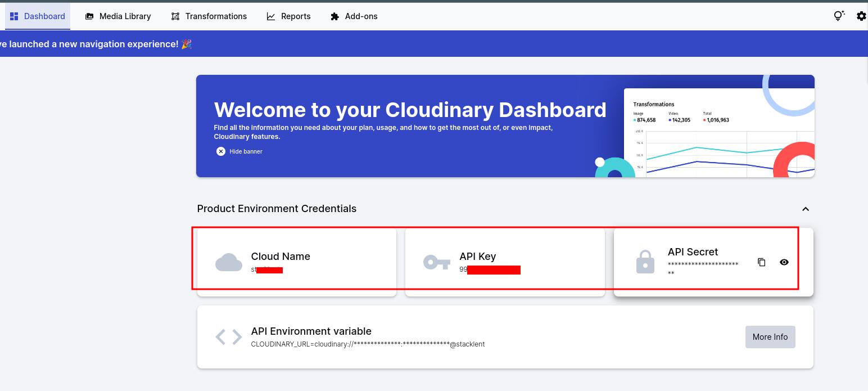Click the lightbulb tips icon
Image resolution: width=868 pixels, height=391 pixels.
(x=839, y=16)
